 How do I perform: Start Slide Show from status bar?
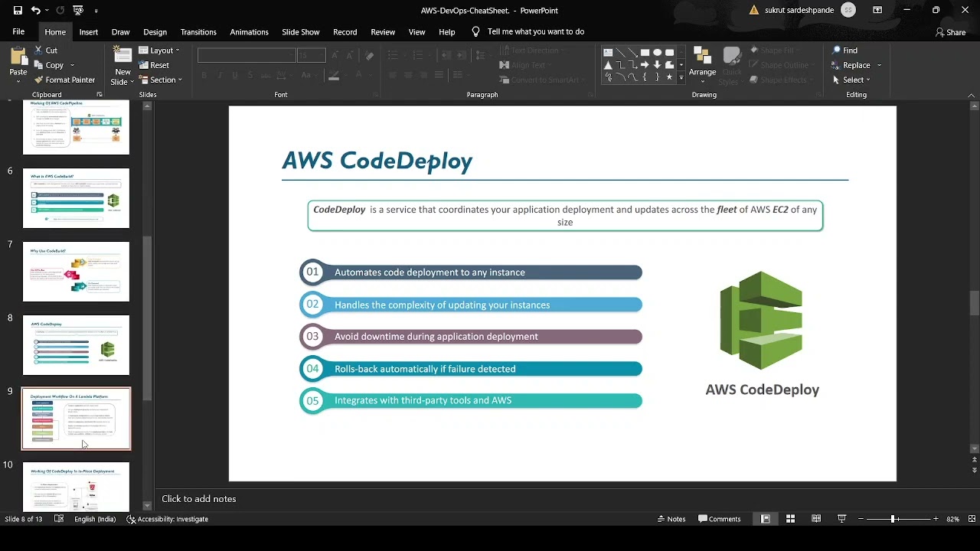click(842, 519)
